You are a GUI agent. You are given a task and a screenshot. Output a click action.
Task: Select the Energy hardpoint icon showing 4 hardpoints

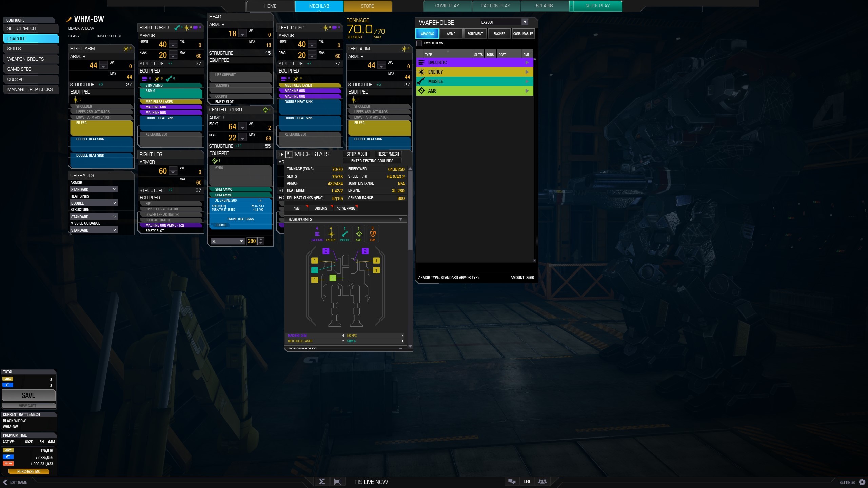click(331, 233)
